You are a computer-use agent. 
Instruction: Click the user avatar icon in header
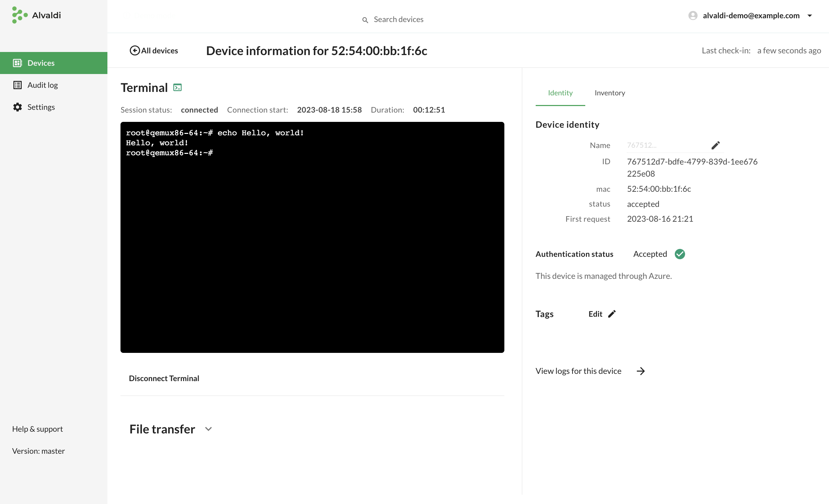(x=693, y=15)
